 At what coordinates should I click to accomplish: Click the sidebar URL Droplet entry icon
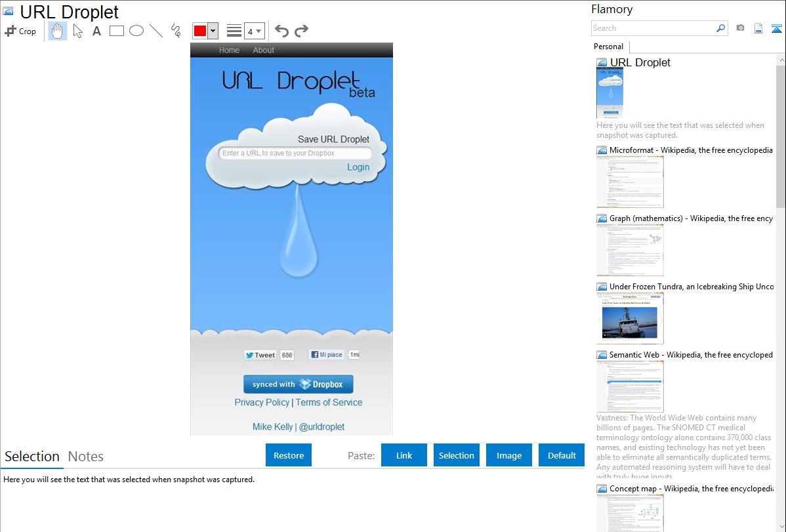602,62
